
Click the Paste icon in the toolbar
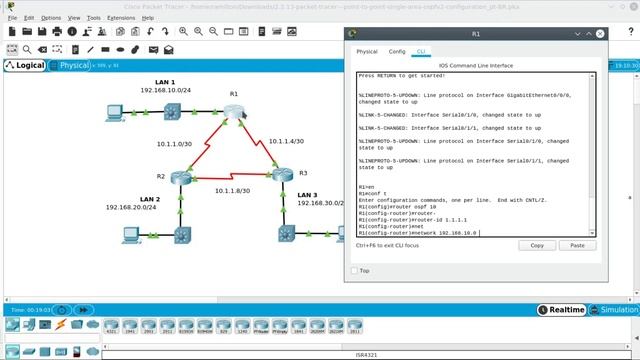pyautogui.click(x=135, y=31)
